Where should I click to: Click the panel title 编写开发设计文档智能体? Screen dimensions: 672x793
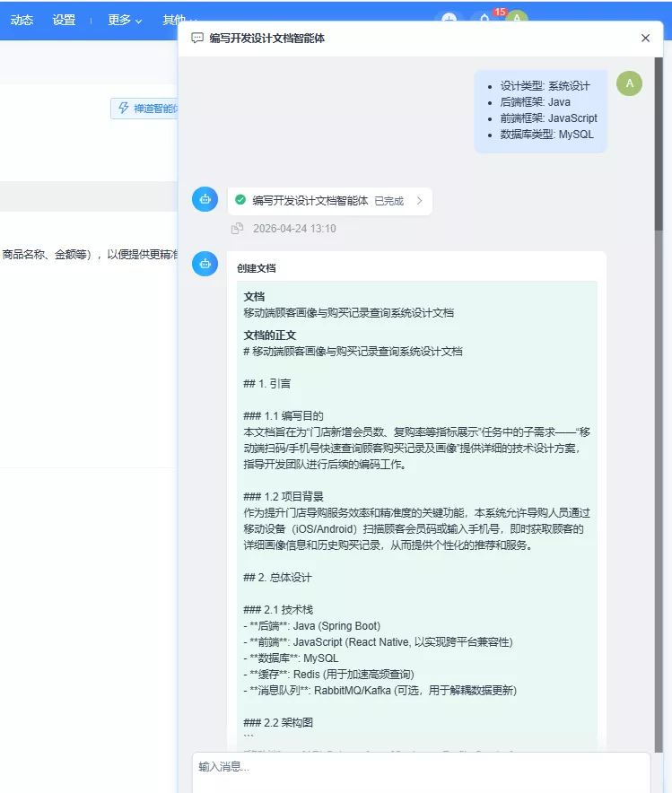[x=267, y=39]
